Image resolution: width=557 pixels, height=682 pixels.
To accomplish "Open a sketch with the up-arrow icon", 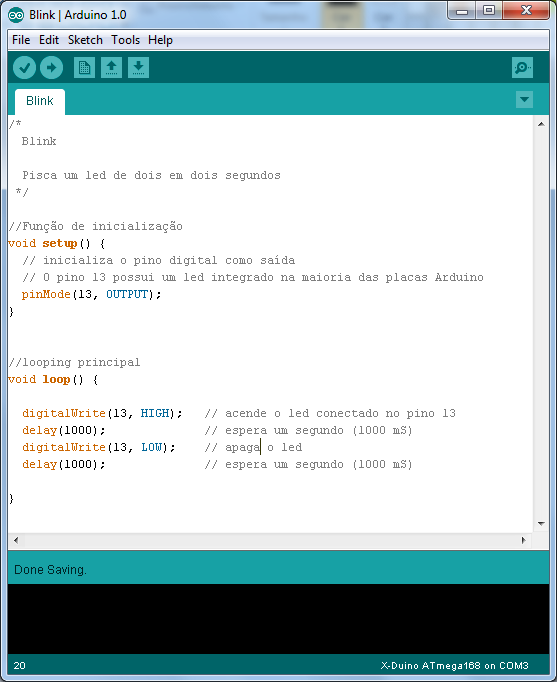I will click(x=111, y=68).
